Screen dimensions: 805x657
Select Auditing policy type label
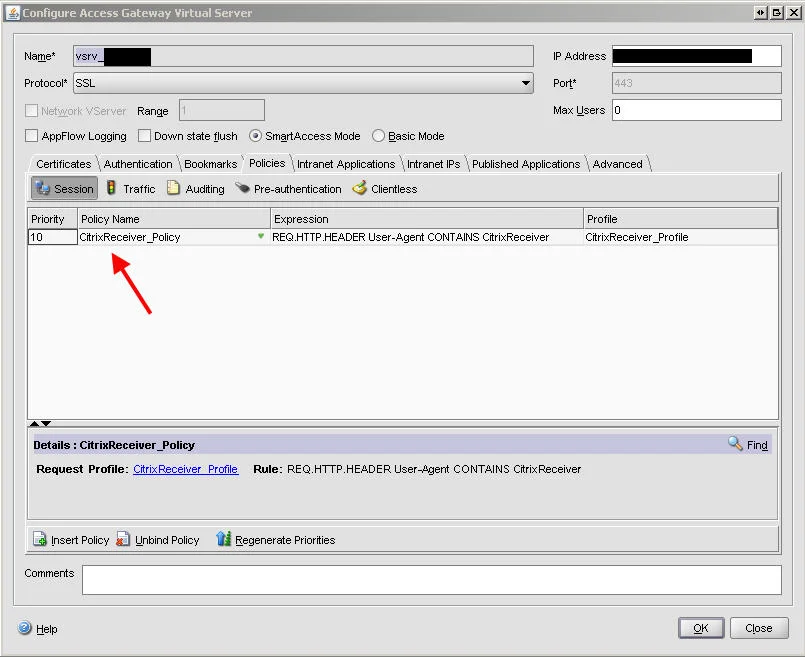(205, 189)
